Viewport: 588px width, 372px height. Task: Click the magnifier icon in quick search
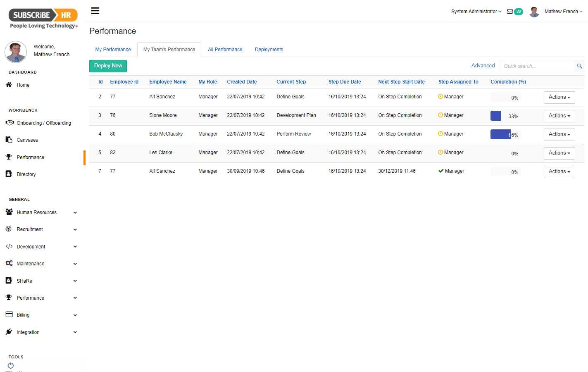[x=579, y=66]
